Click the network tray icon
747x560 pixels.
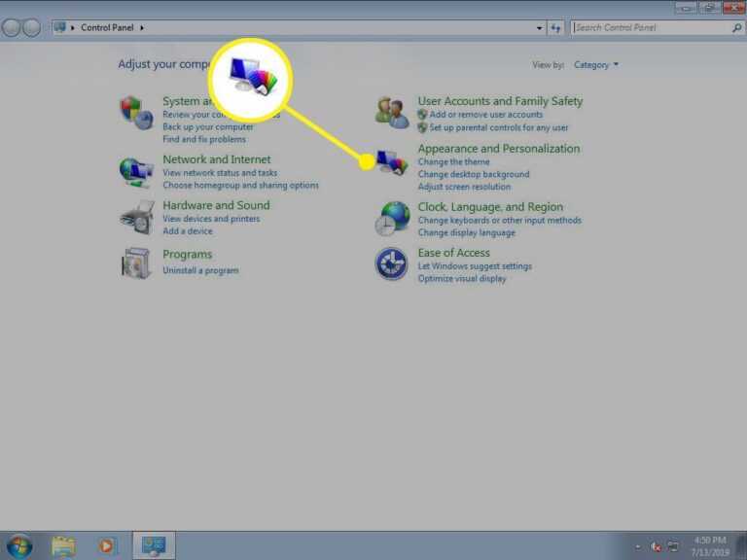point(673,546)
